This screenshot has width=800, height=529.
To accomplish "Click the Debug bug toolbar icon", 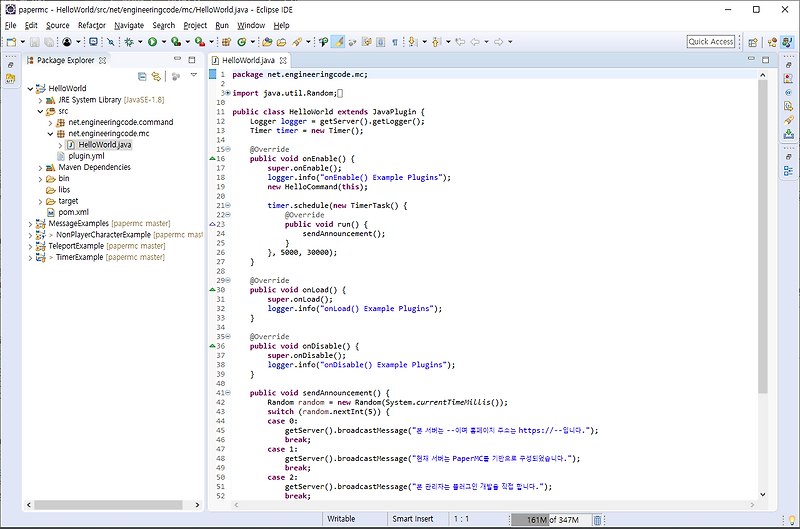I will (130, 42).
